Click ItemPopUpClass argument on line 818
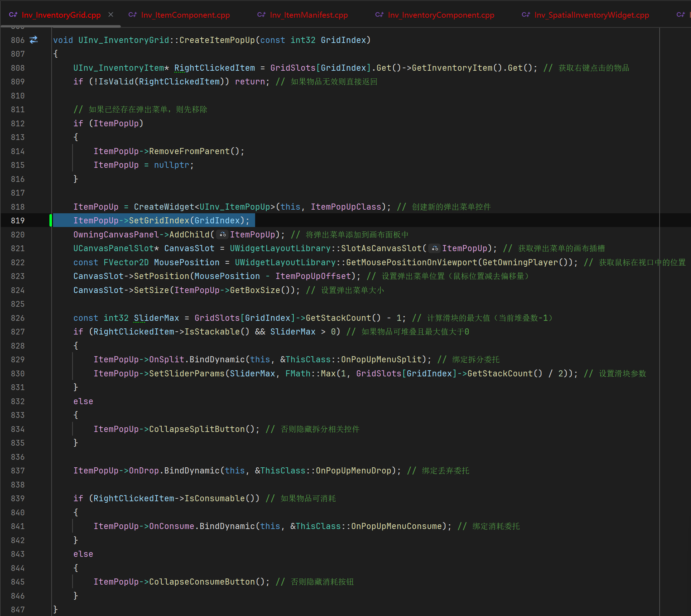This screenshot has width=691, height=616. (x=346, y=207)
